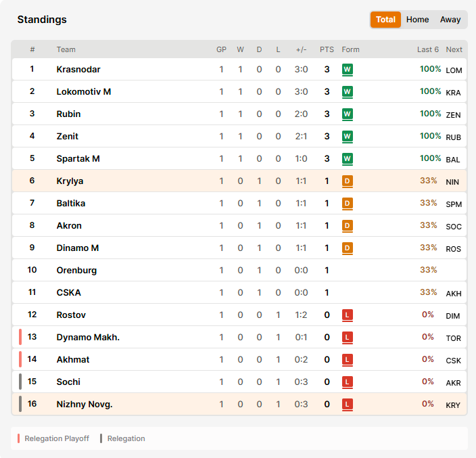
Task: Click Baltika's next opponent SPM
Action: [x=454, y=204]
